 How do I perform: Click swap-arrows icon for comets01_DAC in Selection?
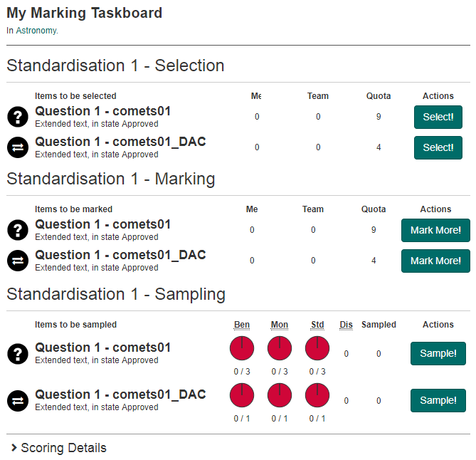pyautogui.click(x=18, y=147)
